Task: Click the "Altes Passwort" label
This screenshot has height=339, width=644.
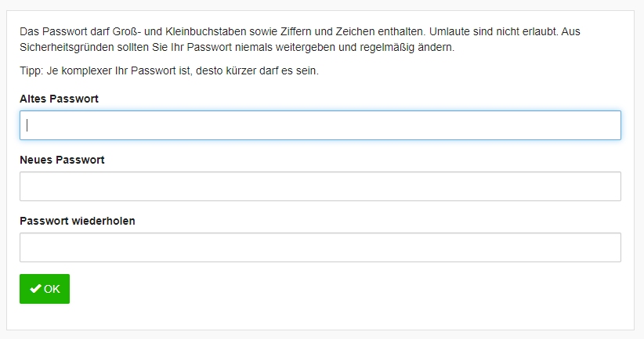Action: (59, 99)
